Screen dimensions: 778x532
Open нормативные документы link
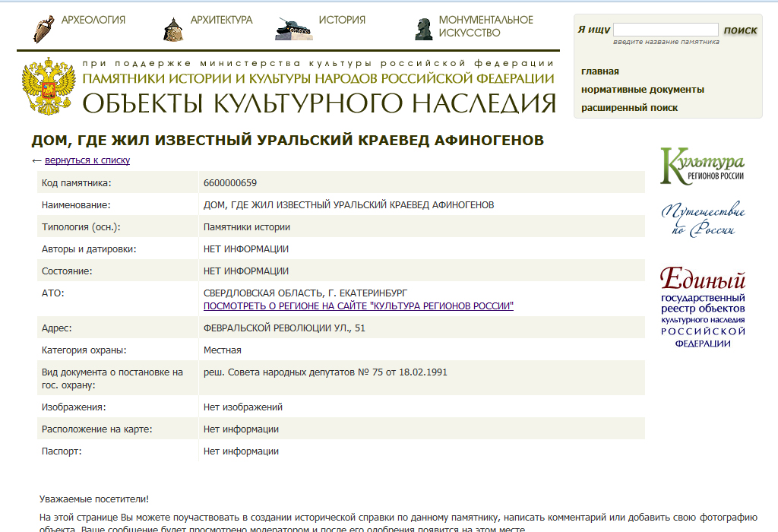pos(642,90)
